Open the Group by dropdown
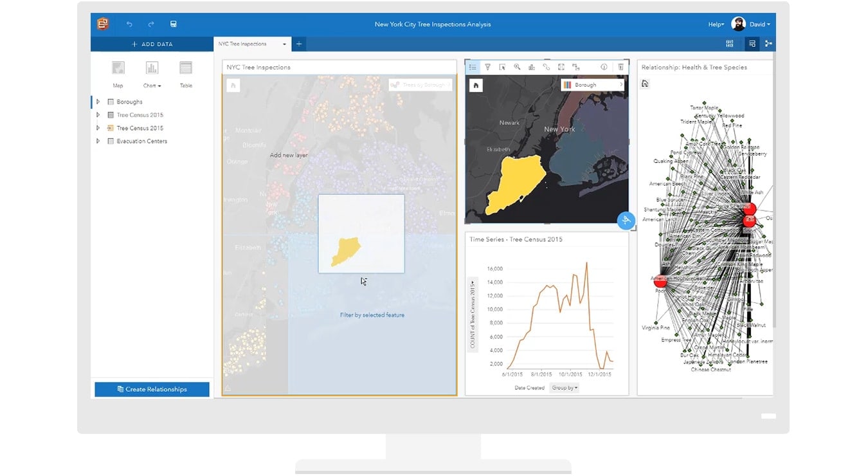 click(565, 388)
